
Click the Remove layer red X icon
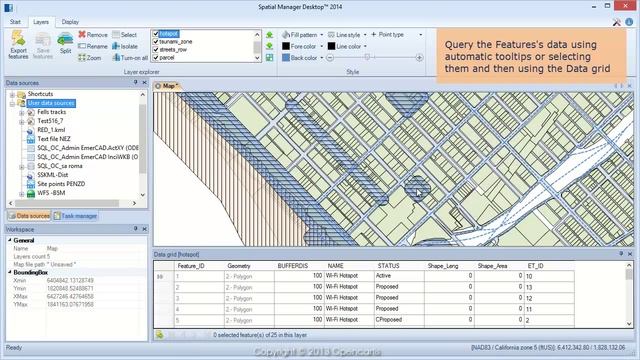point(82,34)
